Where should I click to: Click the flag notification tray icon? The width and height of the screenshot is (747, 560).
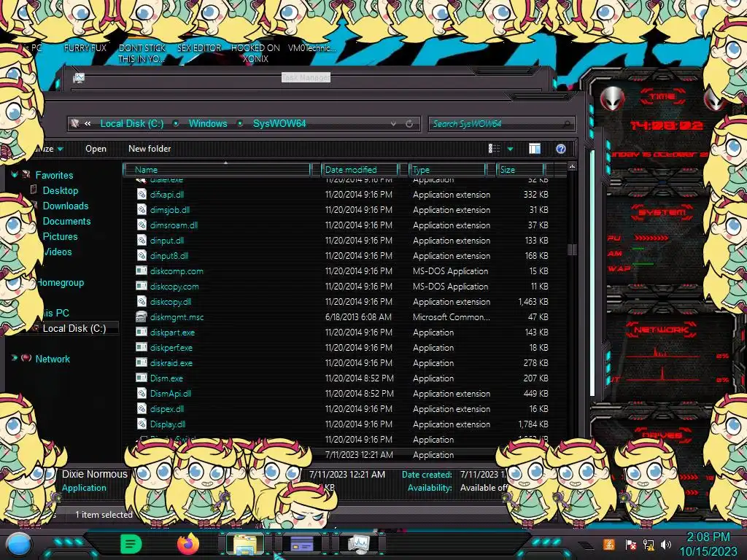pos(630,545)
